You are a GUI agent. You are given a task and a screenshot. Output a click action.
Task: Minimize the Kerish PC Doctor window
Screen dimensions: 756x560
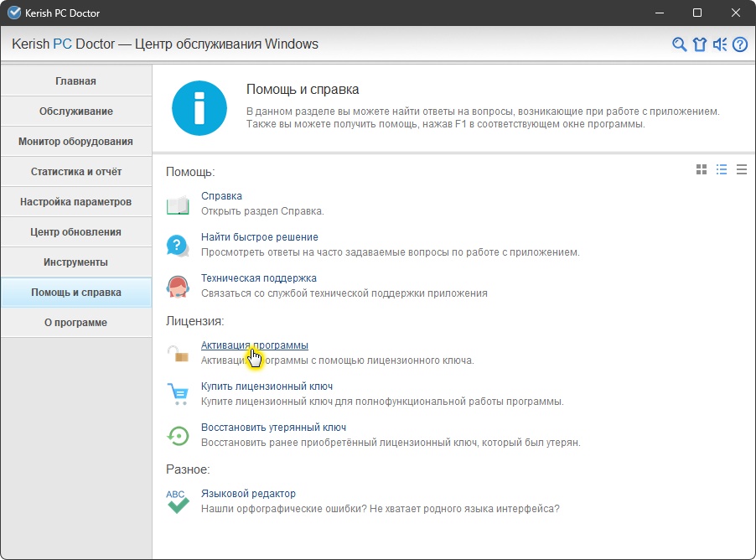660,13
